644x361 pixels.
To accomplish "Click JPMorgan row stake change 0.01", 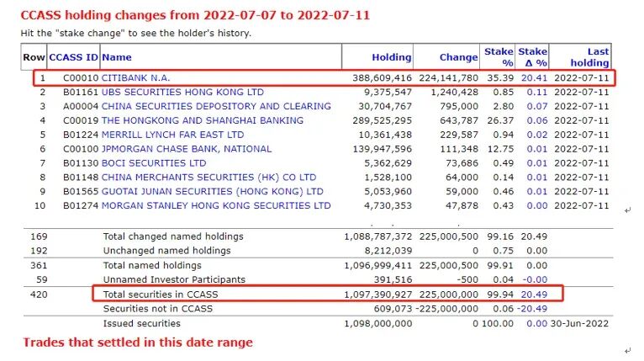I will pyautogui.click(x=536, y=149).
